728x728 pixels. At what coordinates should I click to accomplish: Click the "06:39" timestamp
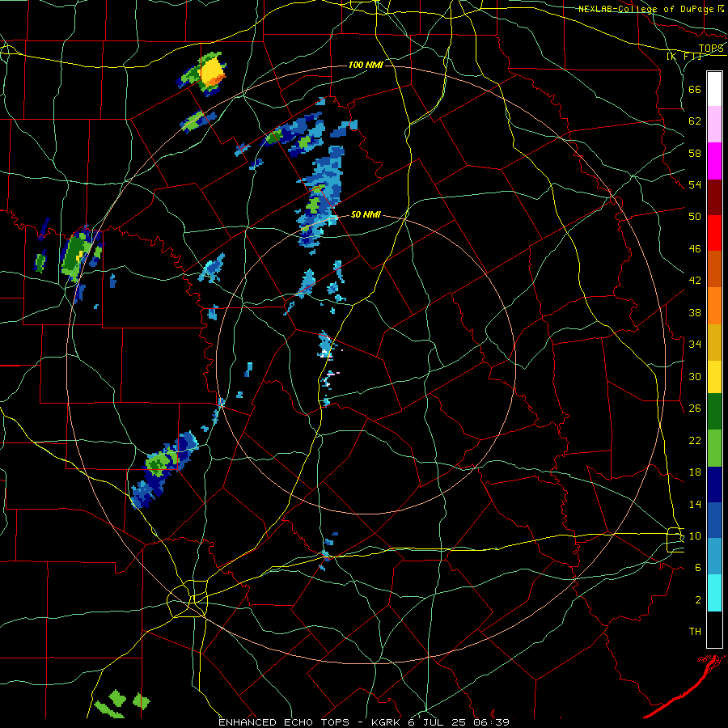tap(491, 722)
